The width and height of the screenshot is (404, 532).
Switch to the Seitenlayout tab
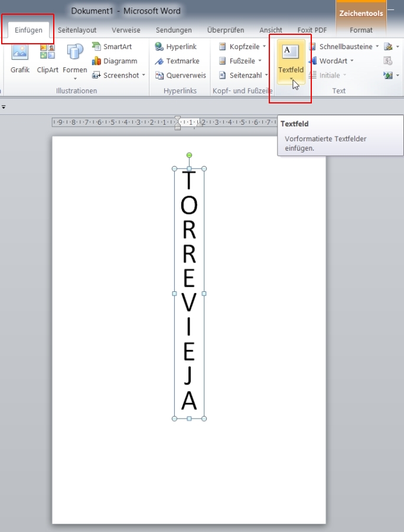[x=77, y=30]
